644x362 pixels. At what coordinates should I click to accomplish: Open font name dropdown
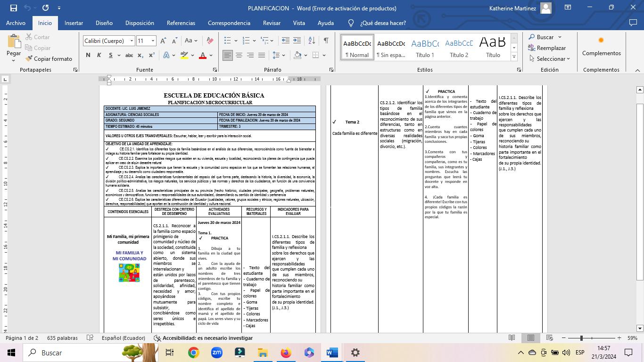pyautogui.click(x=132, y=41)
